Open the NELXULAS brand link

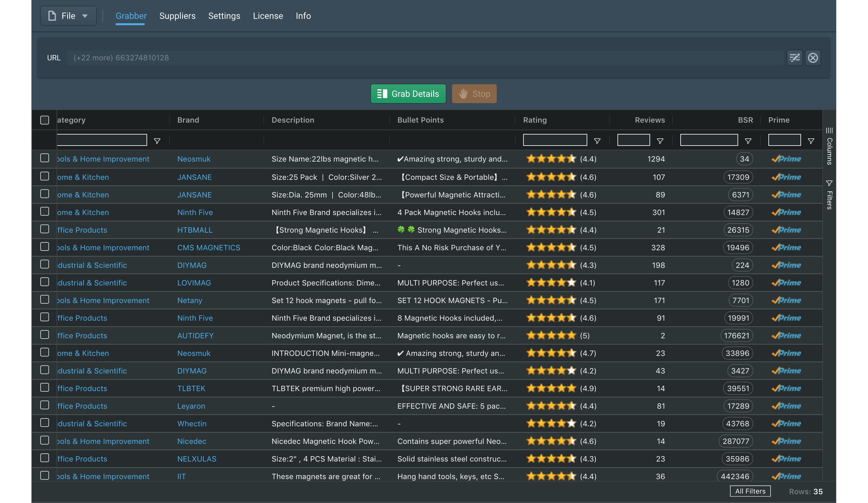[197, 459]
